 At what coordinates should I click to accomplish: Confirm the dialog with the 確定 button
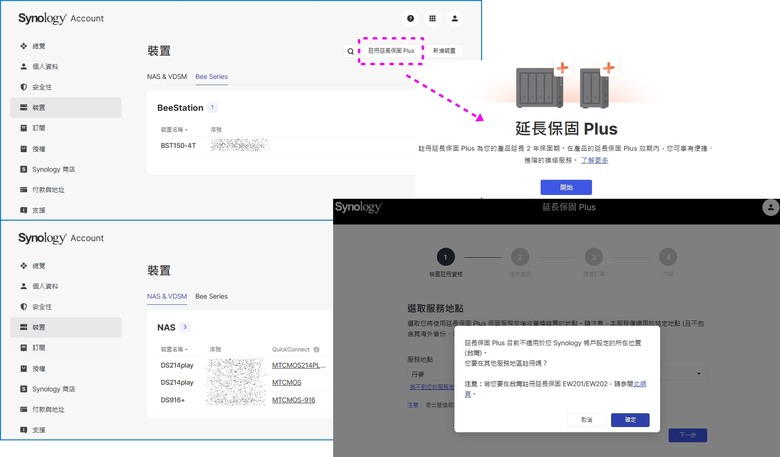pos(630,420)
